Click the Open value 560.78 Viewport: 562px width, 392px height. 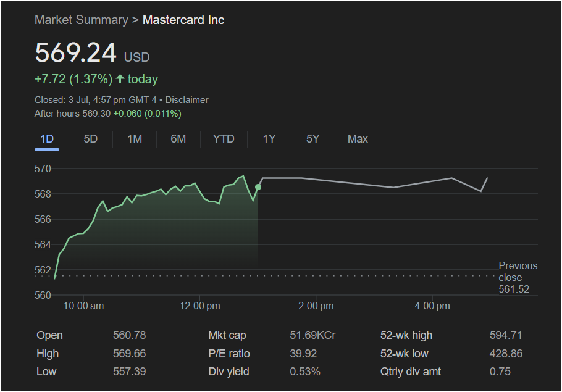(x=130, y=335)
